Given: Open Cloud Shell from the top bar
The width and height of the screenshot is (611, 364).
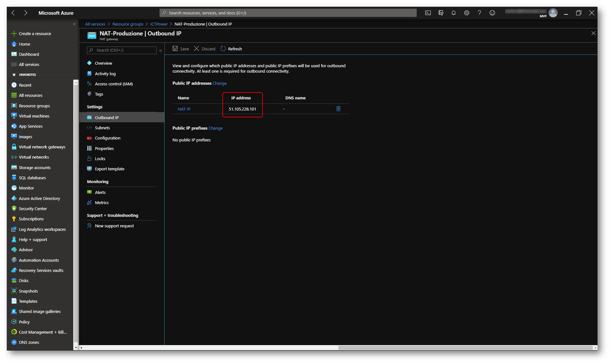Looking at the screenshot, I should (428, 13).
